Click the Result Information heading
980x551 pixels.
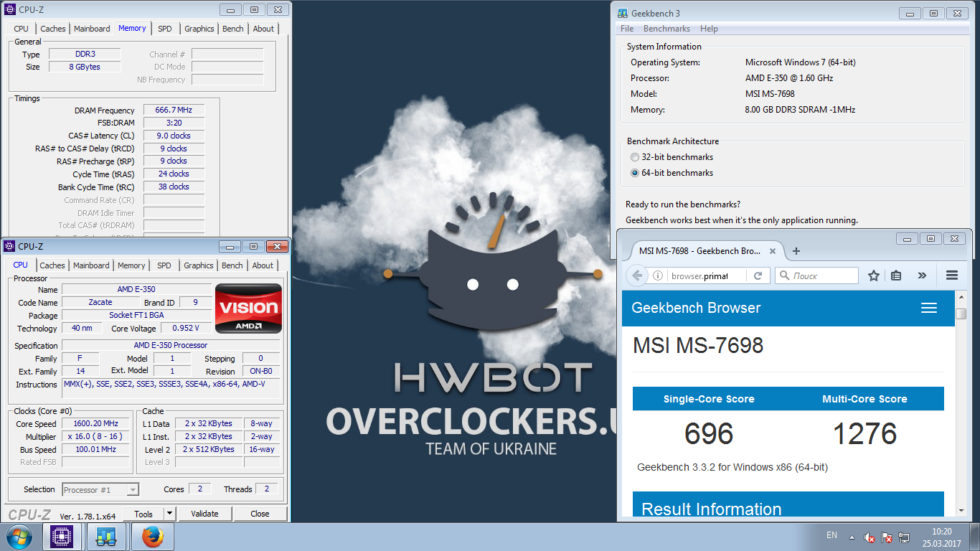click(x=712, y=509)
